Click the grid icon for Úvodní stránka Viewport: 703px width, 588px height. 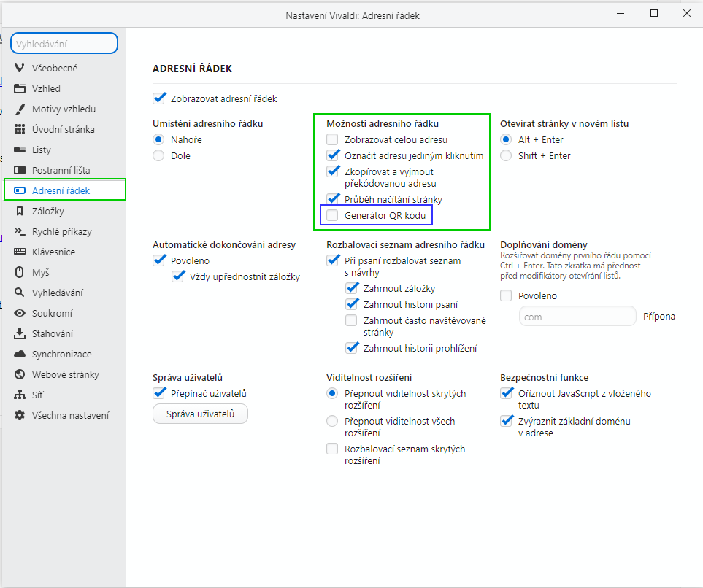click(x=19, y=130)
